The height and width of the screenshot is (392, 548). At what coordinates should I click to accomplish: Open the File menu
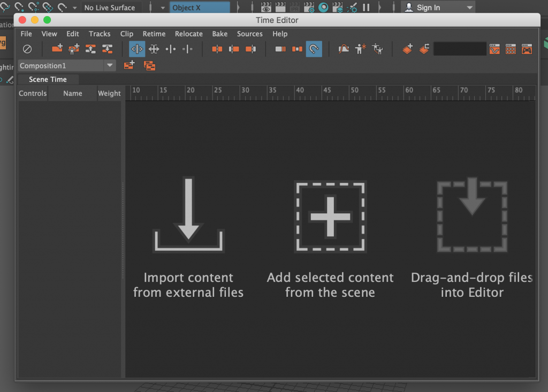point(26,34)
